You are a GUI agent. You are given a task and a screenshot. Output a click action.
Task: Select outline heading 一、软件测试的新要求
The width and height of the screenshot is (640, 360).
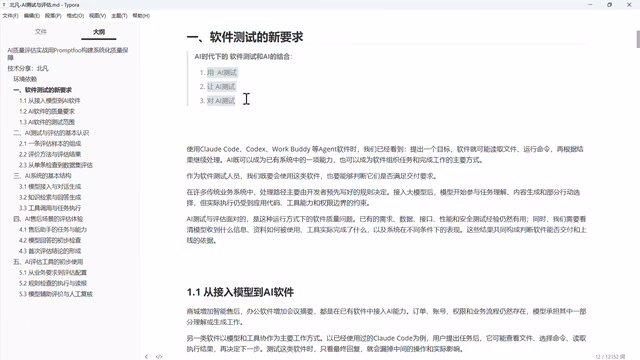point(42,90)
